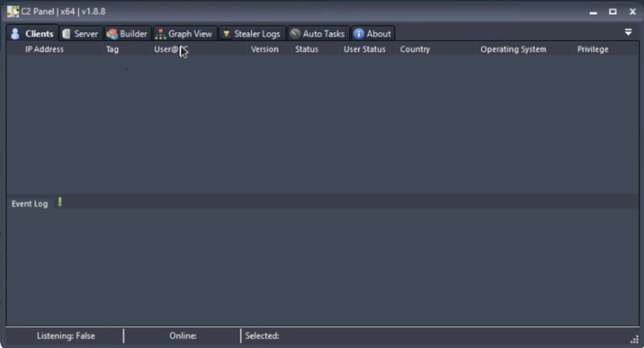The image size is (644, 348).
Task: Click the resize grip in the status bar corner
Action: 634,339
